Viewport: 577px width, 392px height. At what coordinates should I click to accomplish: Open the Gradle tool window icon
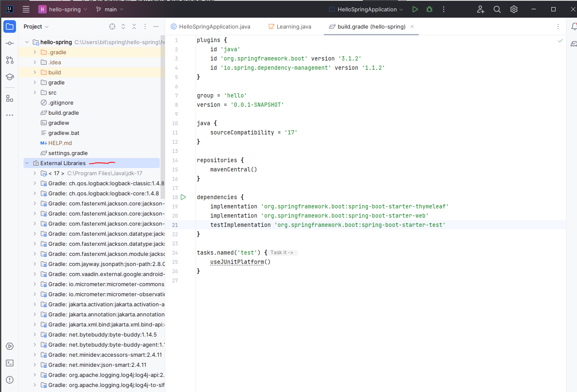574,44
